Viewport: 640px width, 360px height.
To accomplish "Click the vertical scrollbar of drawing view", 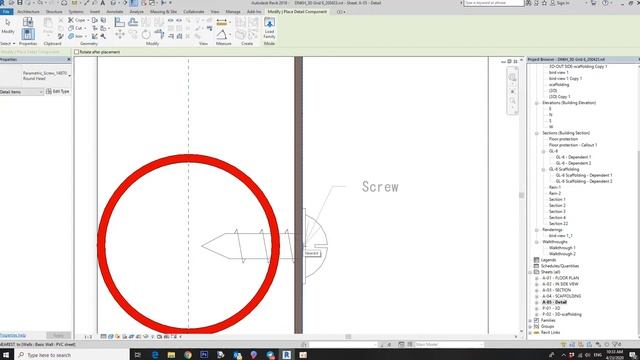I will click(521, 195).
